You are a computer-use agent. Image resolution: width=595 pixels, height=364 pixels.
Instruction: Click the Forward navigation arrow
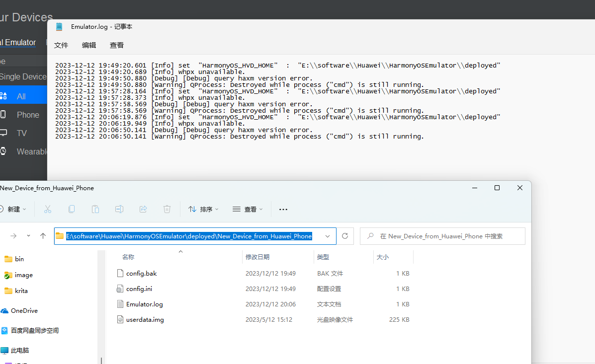[x=13, y=236]
